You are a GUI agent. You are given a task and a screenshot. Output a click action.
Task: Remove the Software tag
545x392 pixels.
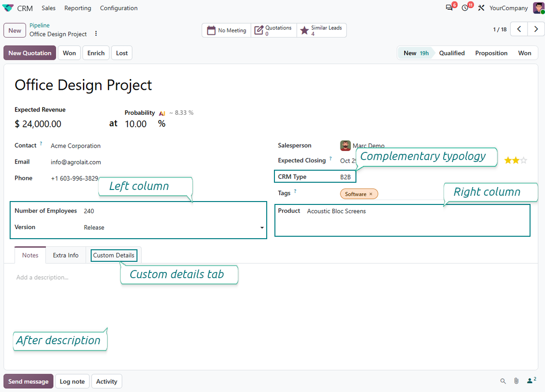[371, 194]
